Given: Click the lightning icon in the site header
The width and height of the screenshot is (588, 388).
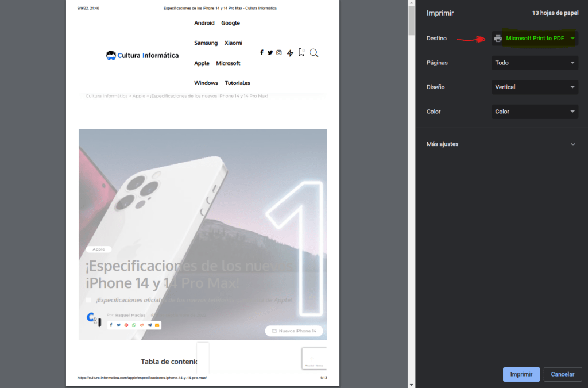Looking at the screenshot, I should click(x=291, y=52).
